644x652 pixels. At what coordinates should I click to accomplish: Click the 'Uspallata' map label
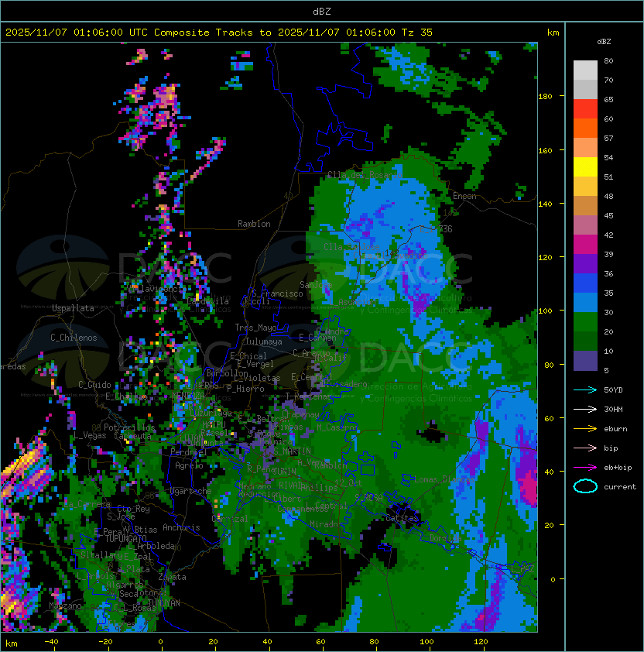pyautogui.click(x=73, y=308)
